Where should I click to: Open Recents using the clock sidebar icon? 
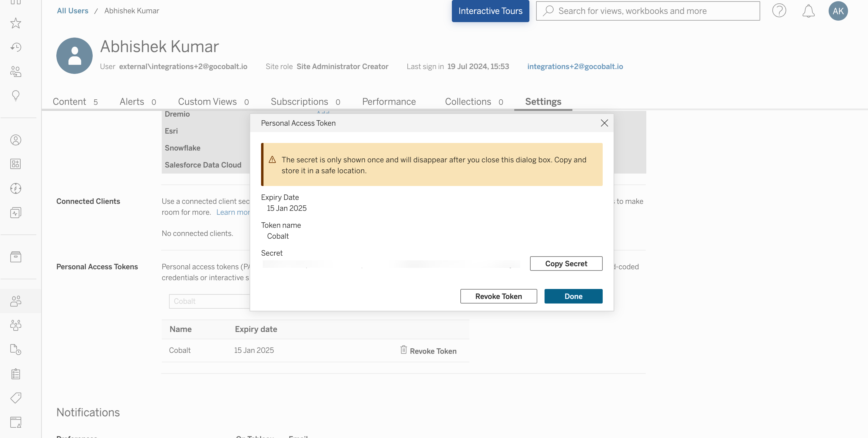coord(15,47)
